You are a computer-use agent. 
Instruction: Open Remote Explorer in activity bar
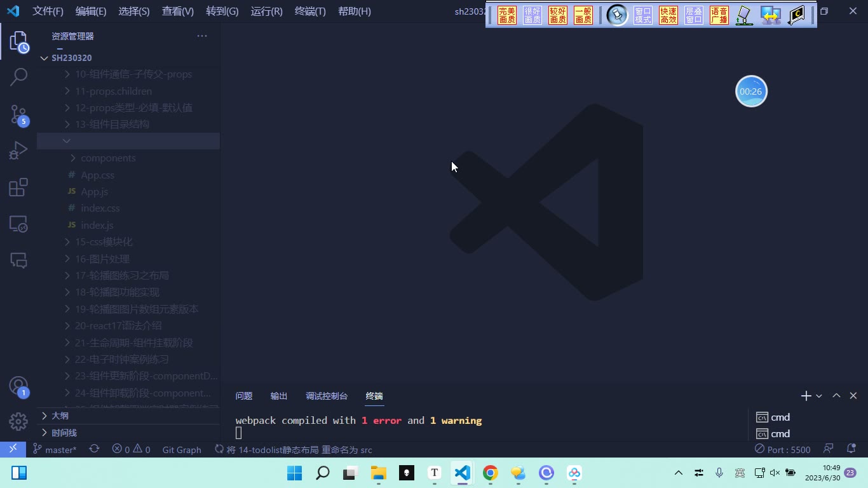coord(18,224)
